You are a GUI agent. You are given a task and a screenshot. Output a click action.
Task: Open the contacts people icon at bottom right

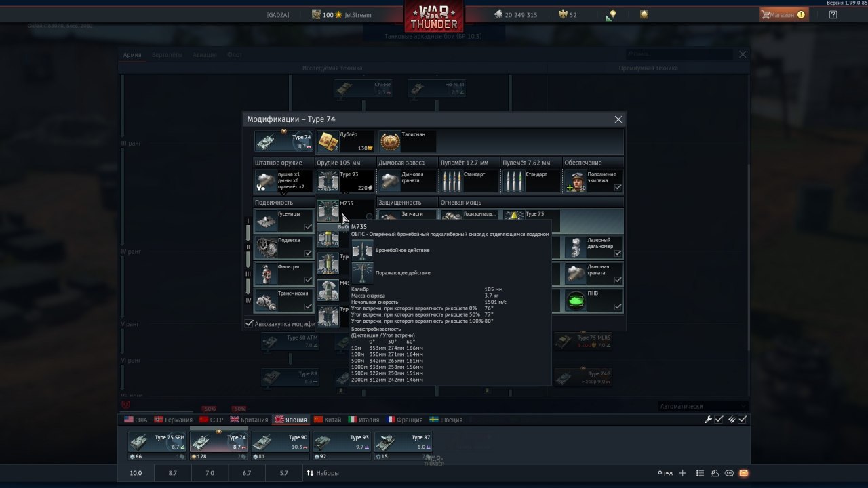point(714,473)
